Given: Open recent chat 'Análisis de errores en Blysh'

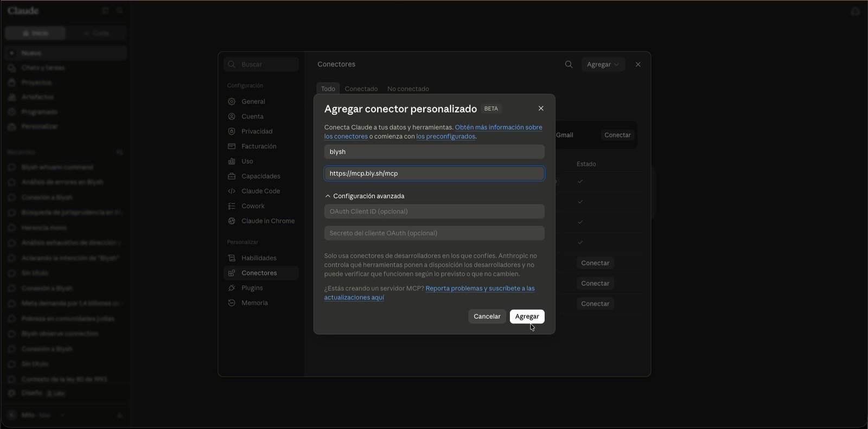Looking at the screenshot, I should 66,182.
